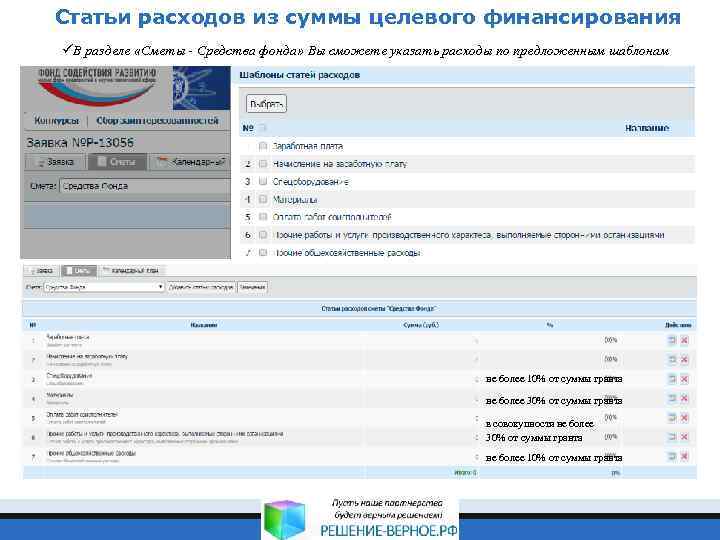The height and width of the screenshot is (540, 720).
Task: Switch to the Календарный план tab above the expense table
Action: (131, 271)
